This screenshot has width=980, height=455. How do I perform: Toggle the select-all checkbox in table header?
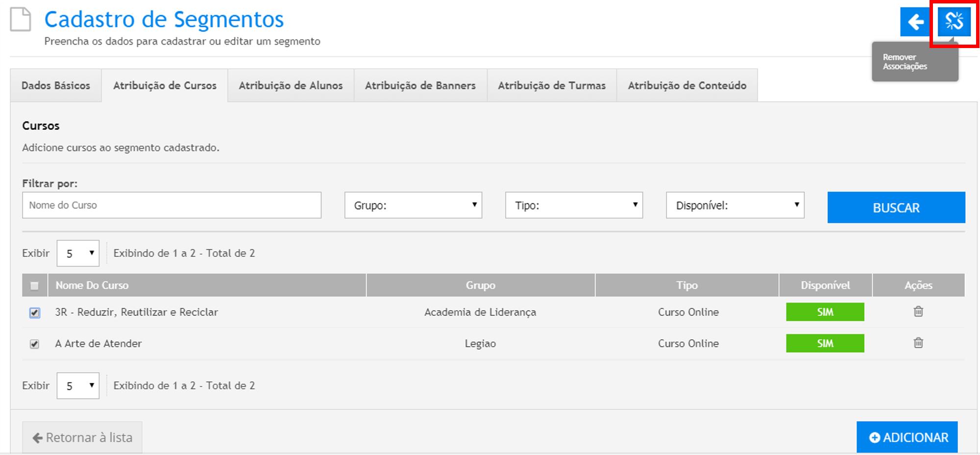34,286
